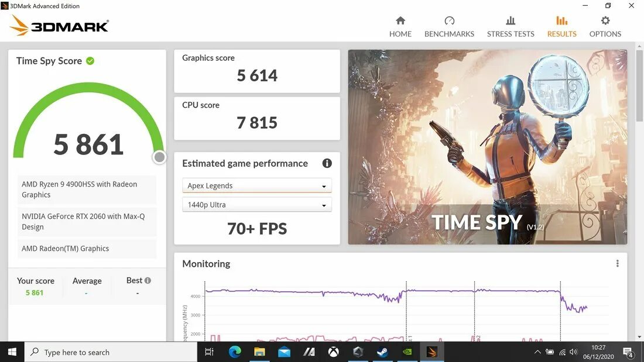Click the Graphics score value 5 614
The width and height of the screenshot is (644, 362).
point(257,75)
